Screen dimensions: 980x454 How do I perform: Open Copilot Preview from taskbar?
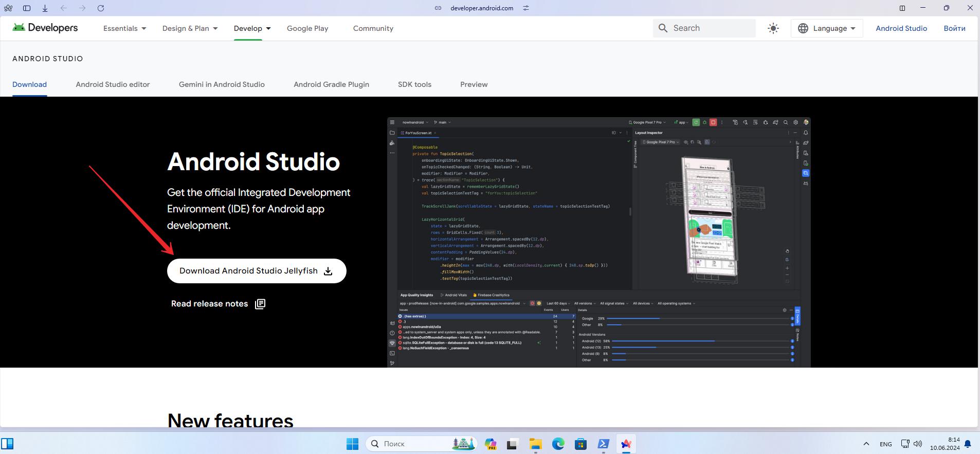490,444
